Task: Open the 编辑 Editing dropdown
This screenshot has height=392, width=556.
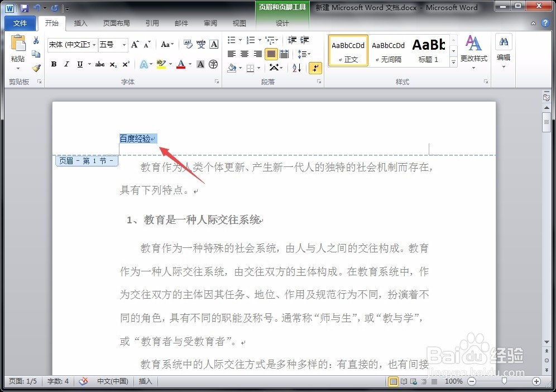Action: click(504, 52)
